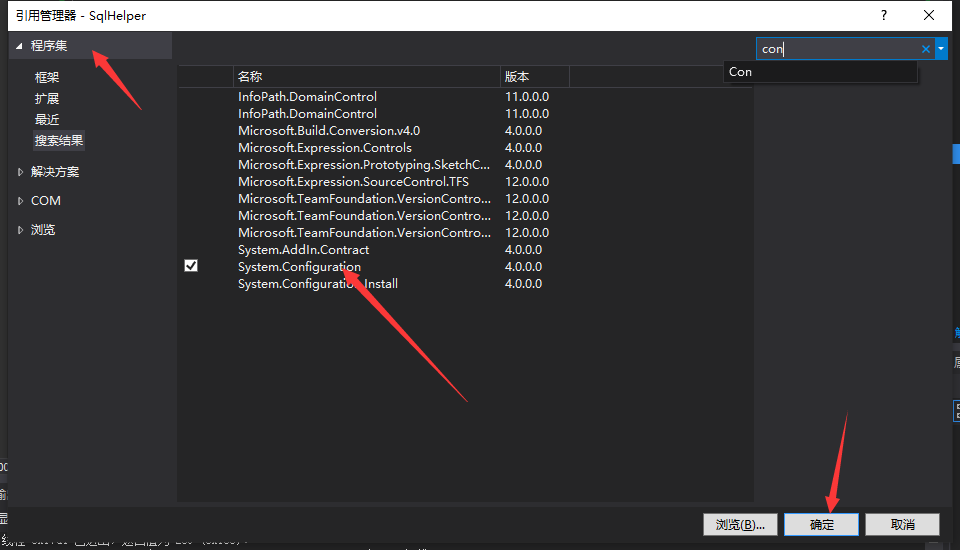Select Microsoft.Build.Conversion.v4.0 row
Viewport: 960px width, 550px height.
point(465,130)
